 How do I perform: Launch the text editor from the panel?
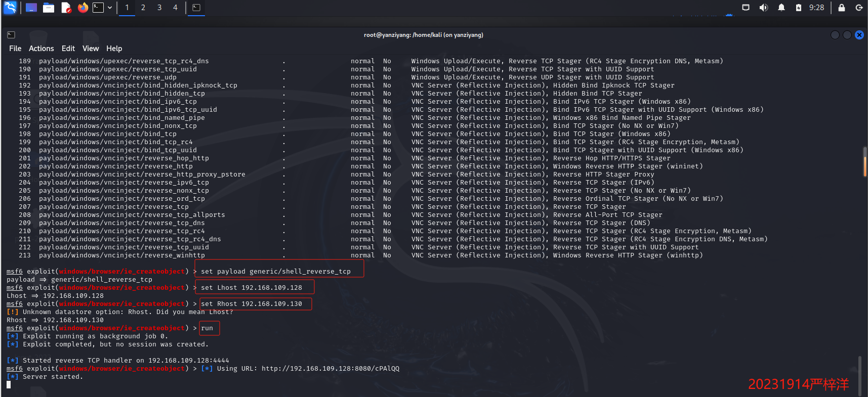(66, 8)
